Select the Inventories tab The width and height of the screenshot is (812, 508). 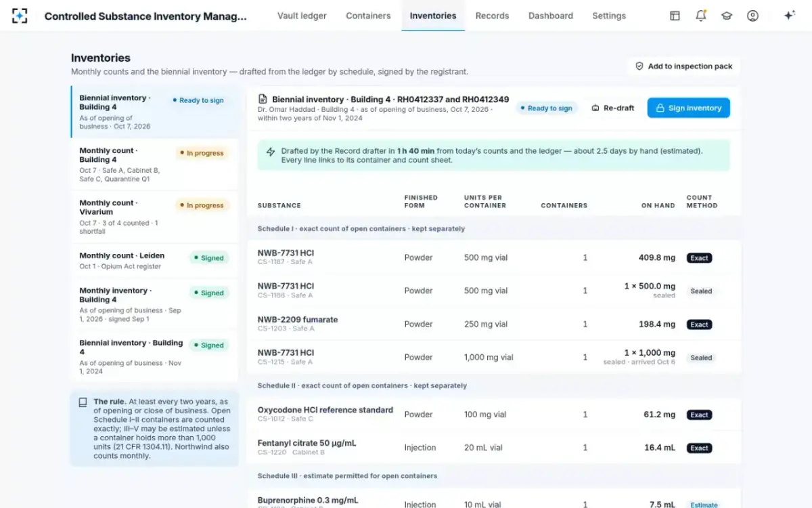tap(433, 16)
